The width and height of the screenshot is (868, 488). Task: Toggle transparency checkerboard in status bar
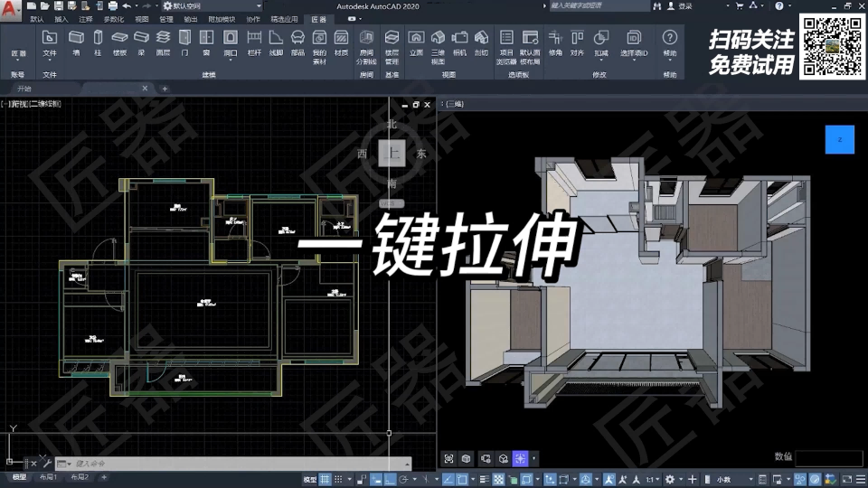click(498, 479)
